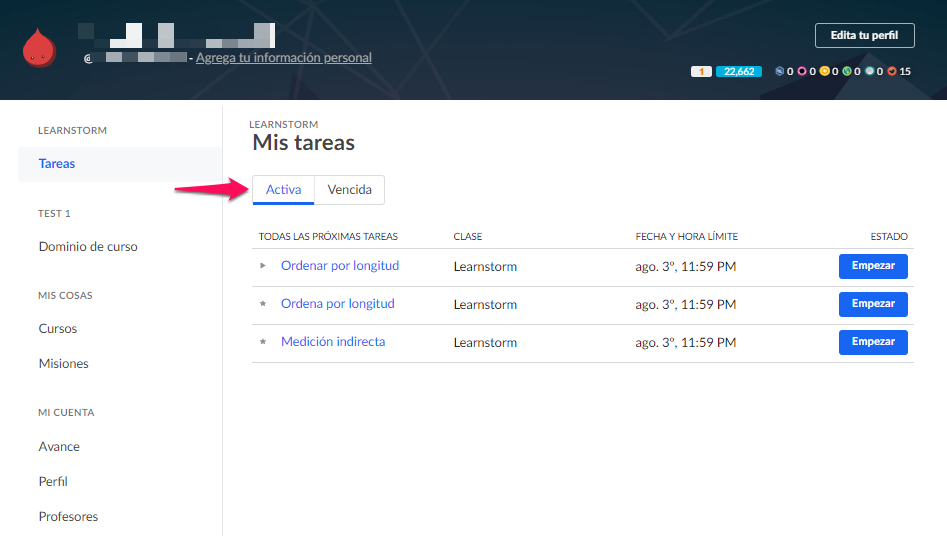Click the blue hexagon challenge badge icon
Screen dimensions: 947x536
780,71
